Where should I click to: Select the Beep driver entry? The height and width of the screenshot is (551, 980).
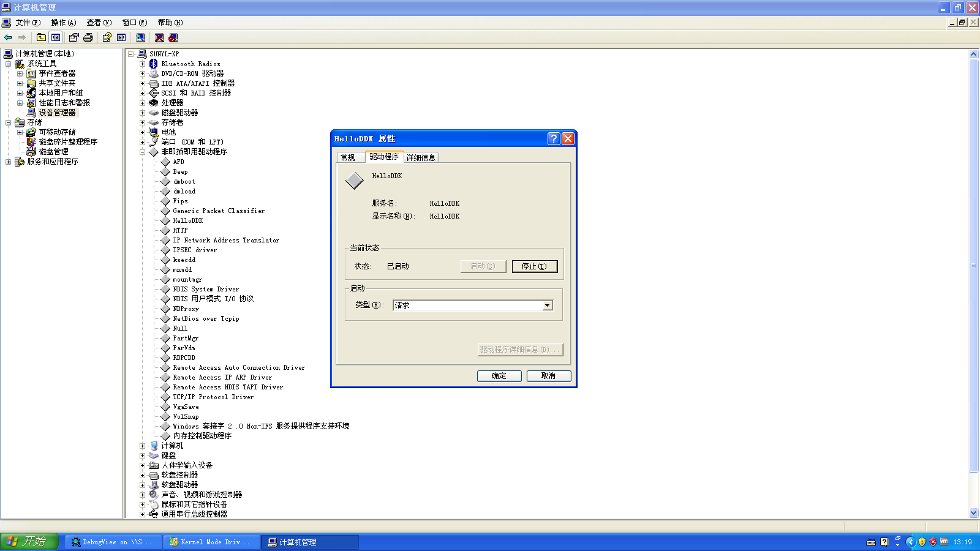180,171
